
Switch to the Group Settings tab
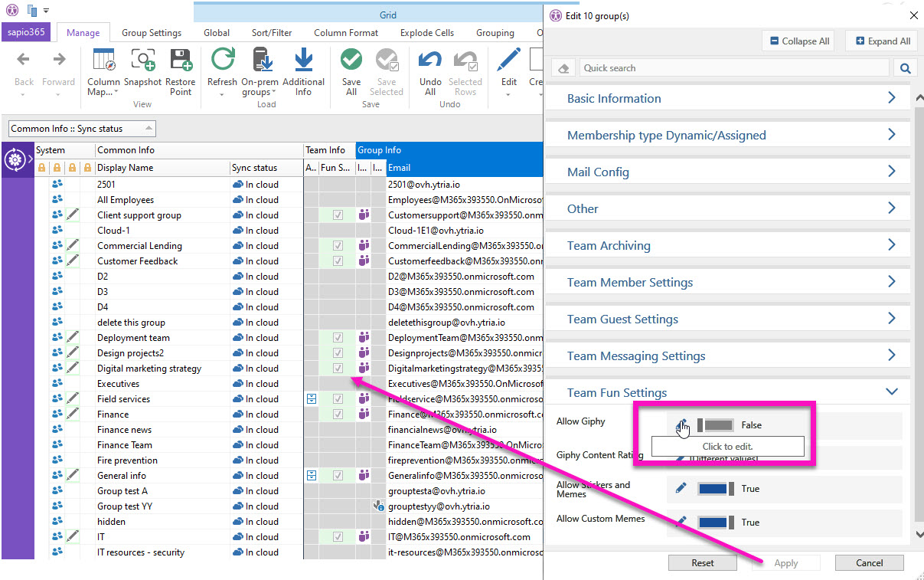(152, 33)
